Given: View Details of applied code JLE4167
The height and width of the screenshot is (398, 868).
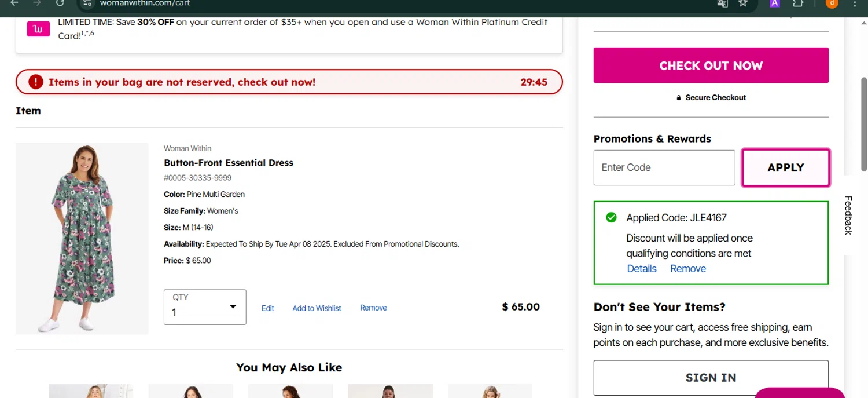Looking at the screenshot, I should 642,269.
